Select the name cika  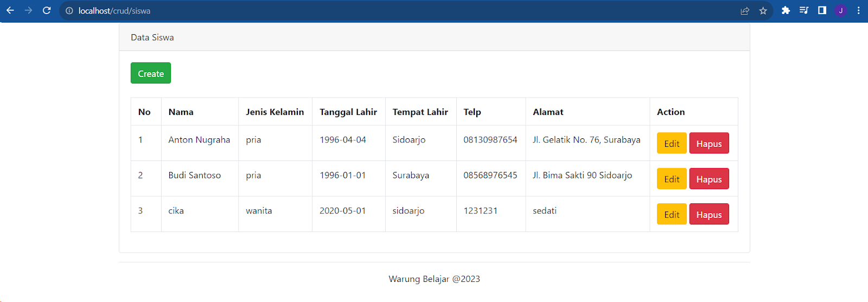176,210
